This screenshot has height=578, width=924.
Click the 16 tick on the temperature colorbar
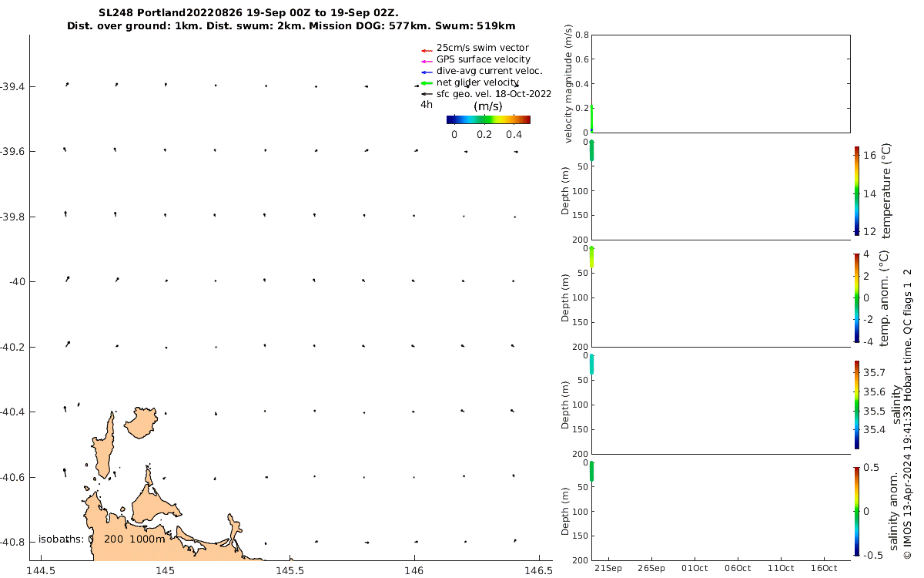pos(869,155)
